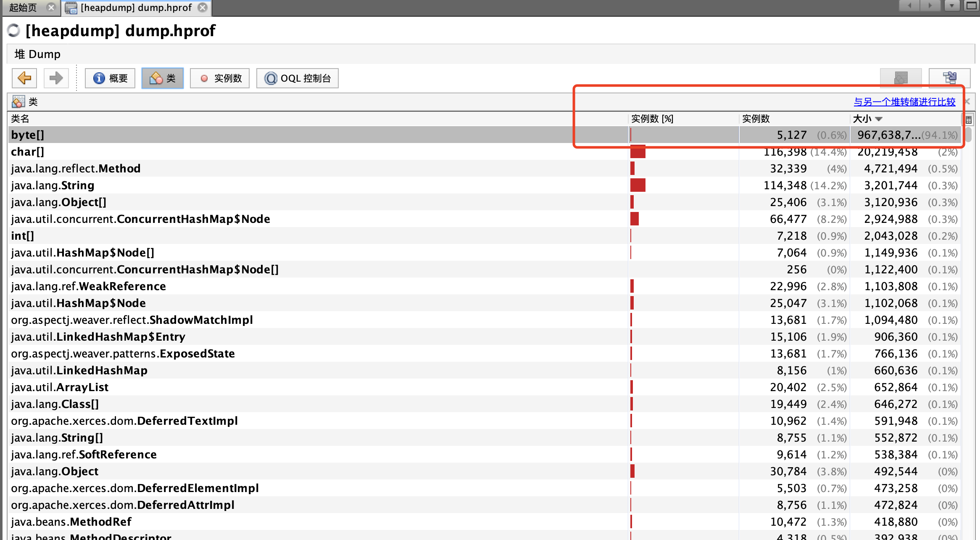
Task: Select the ConcurrentHashMap$Node[] row
Action: [x=484, y=269]
